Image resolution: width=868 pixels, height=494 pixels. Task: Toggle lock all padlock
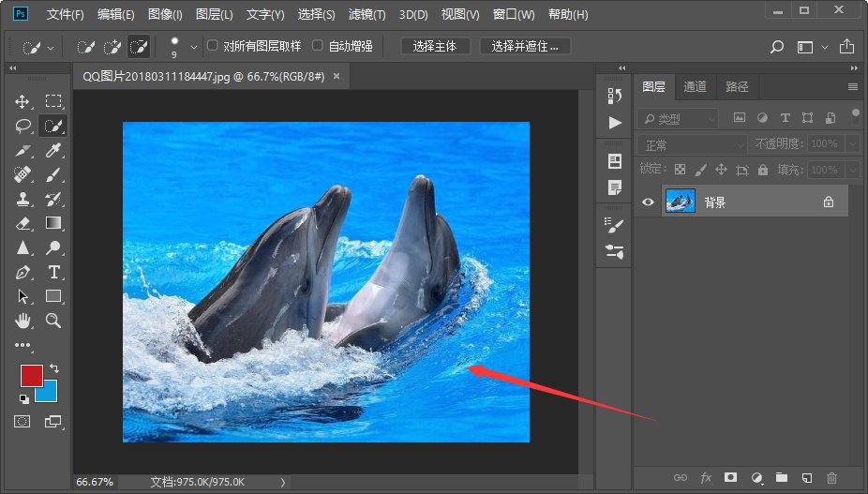click(x=763, y=170)
